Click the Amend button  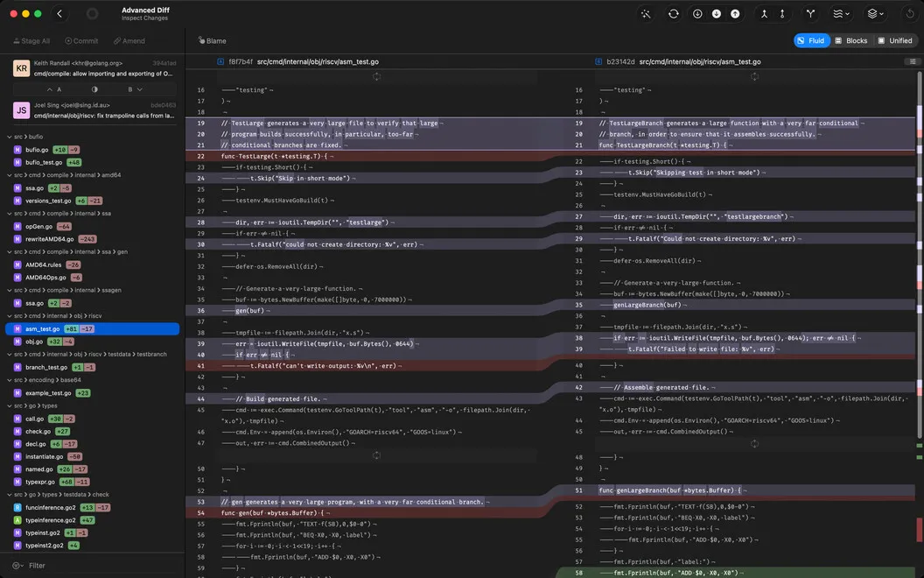coord(129,40)
